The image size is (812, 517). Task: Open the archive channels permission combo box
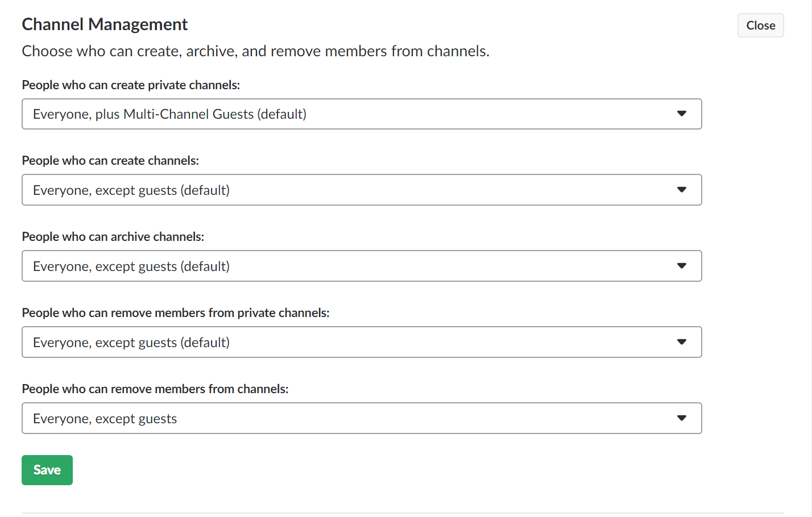point(362,266)
